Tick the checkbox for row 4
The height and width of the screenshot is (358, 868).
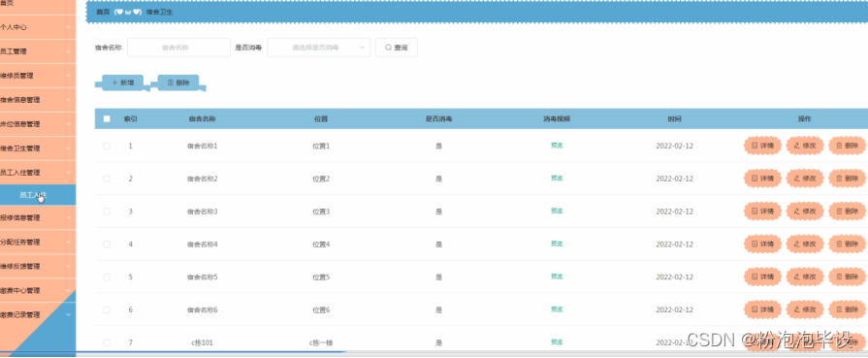coord(107,244)
